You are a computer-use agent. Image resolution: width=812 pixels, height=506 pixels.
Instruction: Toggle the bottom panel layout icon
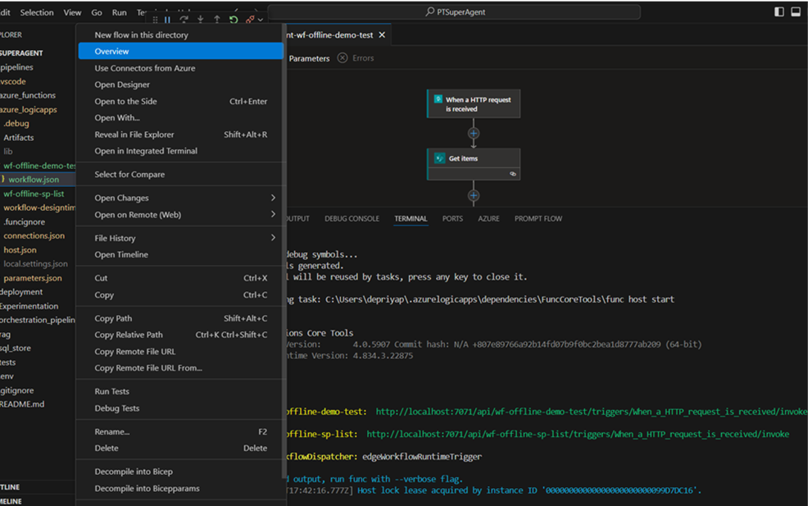[x=796, y=11]
